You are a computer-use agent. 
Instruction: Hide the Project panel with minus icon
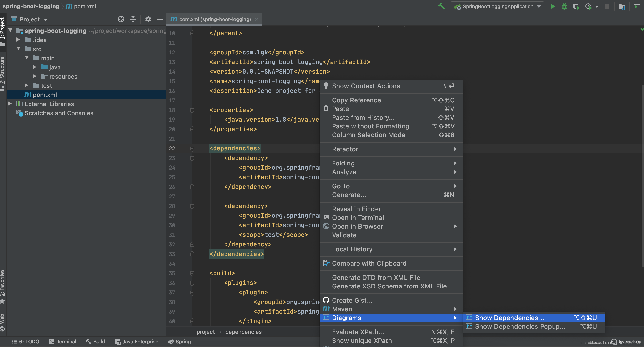160,19
